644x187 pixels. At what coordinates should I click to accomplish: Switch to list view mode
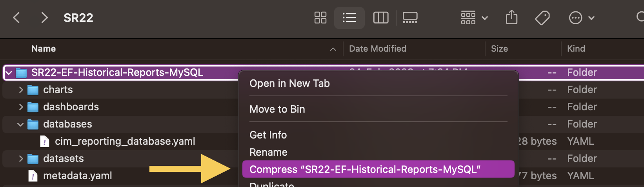[x=349, y=18]
